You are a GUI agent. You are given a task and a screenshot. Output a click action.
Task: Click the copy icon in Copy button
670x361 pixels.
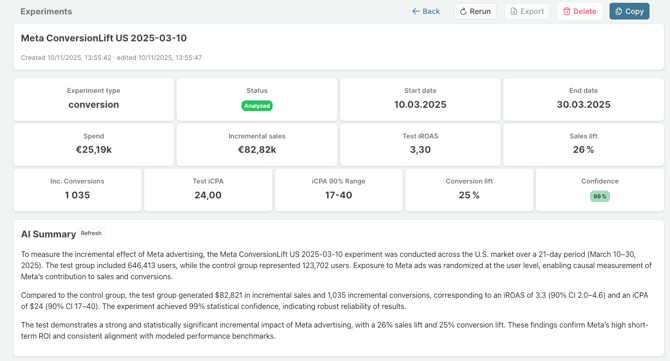619,12
